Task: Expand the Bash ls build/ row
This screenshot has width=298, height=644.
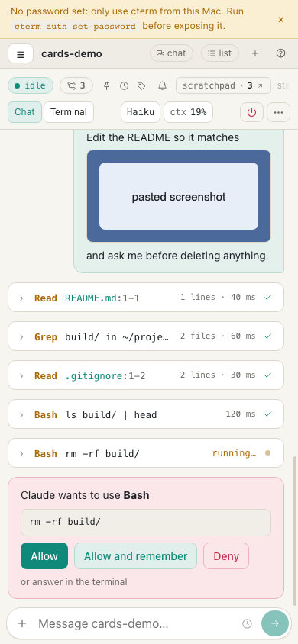Action: tap(146, 414)
